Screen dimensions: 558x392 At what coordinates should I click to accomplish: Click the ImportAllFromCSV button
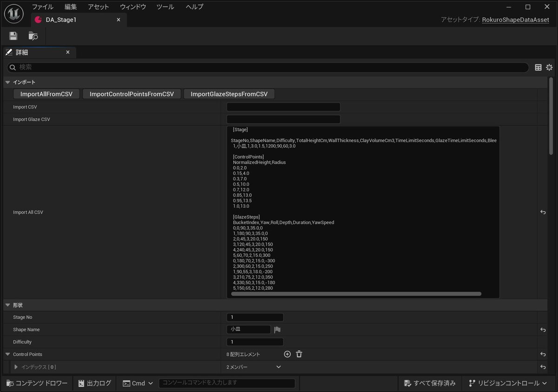tap(46, 94)
